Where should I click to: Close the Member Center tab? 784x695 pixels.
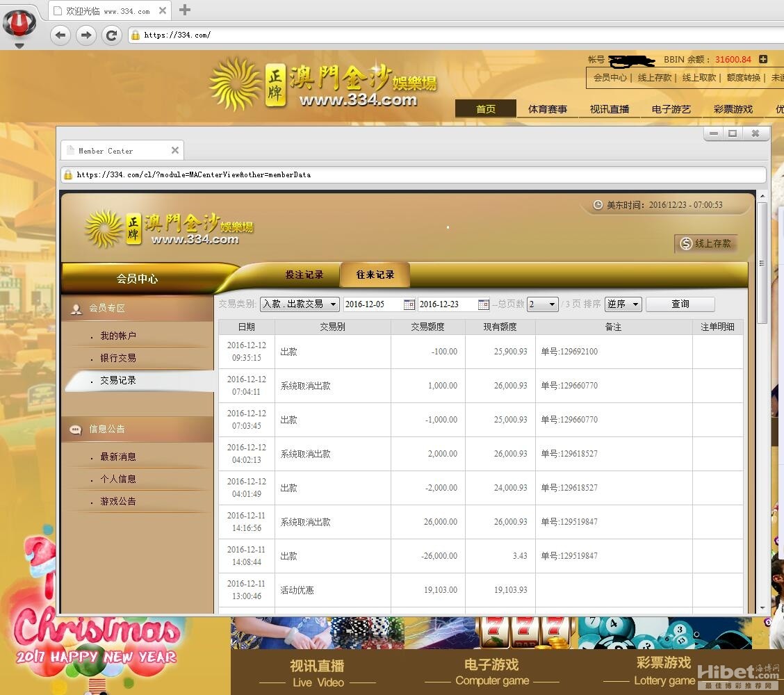click(175, 150)
